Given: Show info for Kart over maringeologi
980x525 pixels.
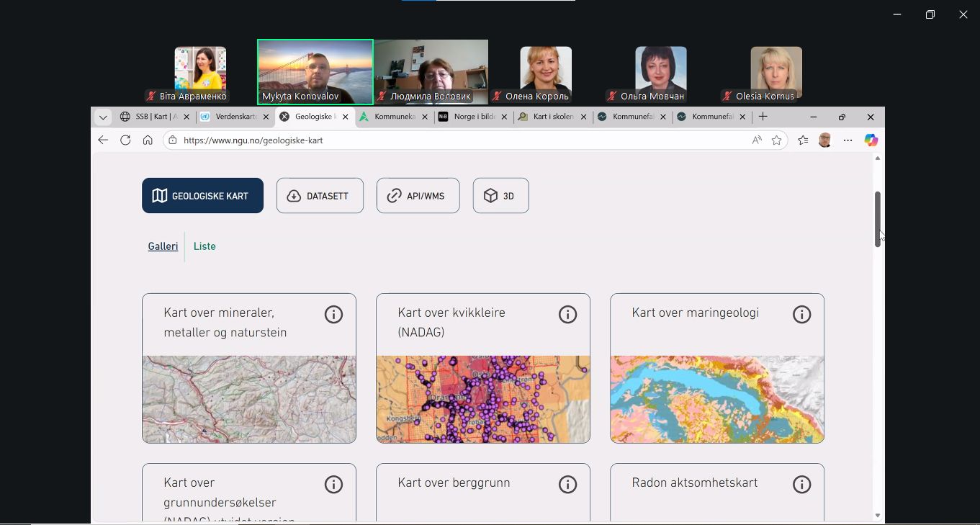Looking at the screenshot, I should pyautogui.click(x=801, y=314).
